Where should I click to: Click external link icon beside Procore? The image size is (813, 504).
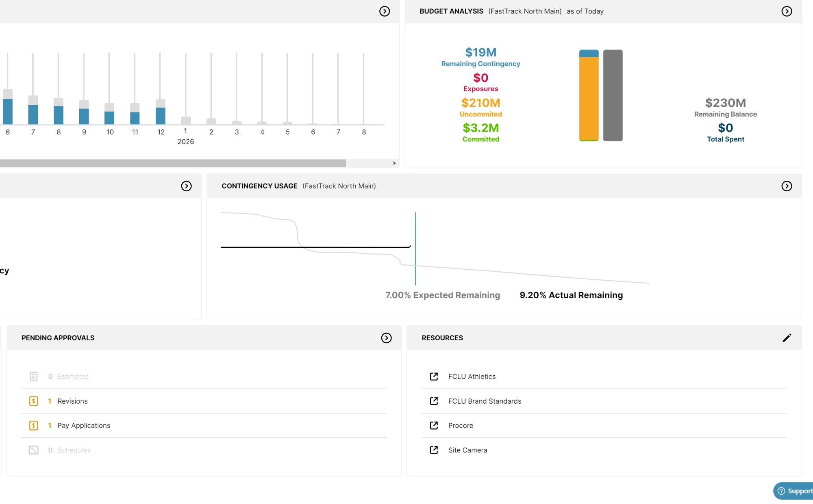coord(434,426)
